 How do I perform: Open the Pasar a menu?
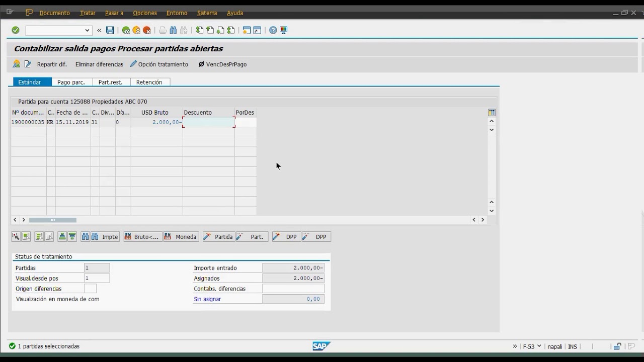[x=115, y=13]
